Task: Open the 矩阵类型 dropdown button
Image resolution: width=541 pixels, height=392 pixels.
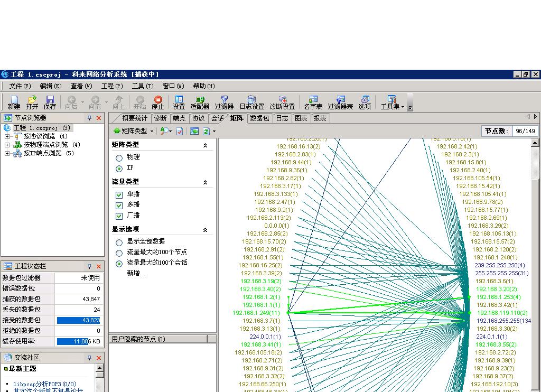Action: tap(133, 131)
